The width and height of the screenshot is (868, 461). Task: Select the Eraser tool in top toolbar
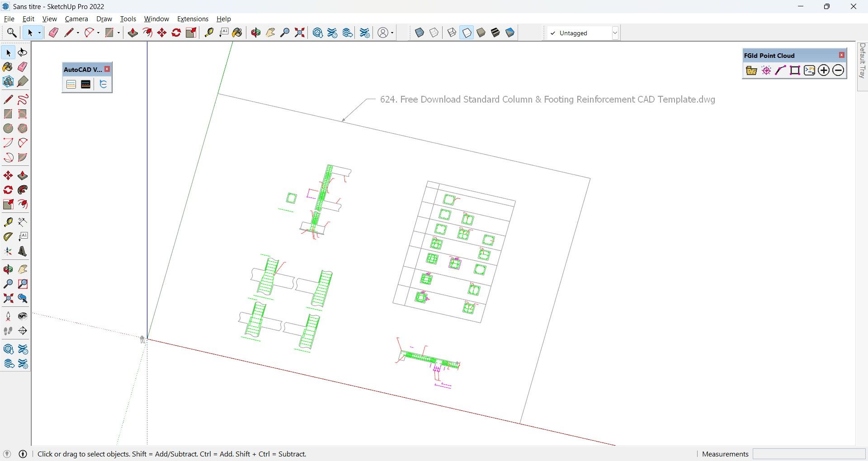(53, 33)
